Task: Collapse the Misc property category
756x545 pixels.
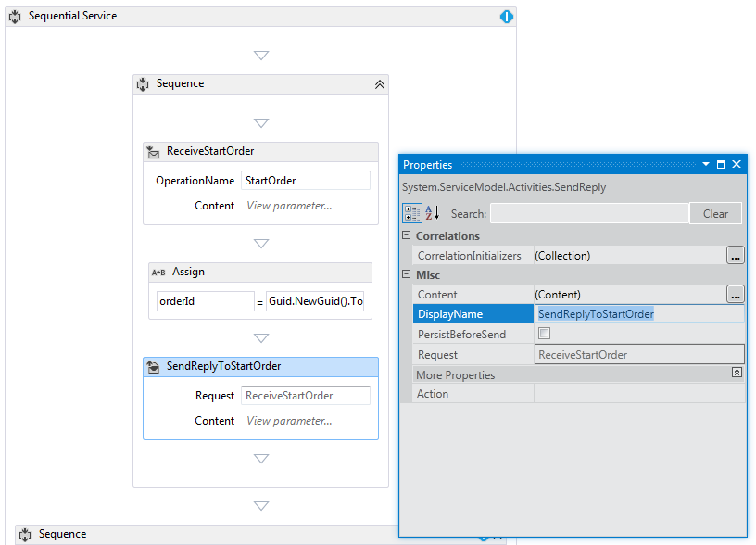Action: pos(405,274)
